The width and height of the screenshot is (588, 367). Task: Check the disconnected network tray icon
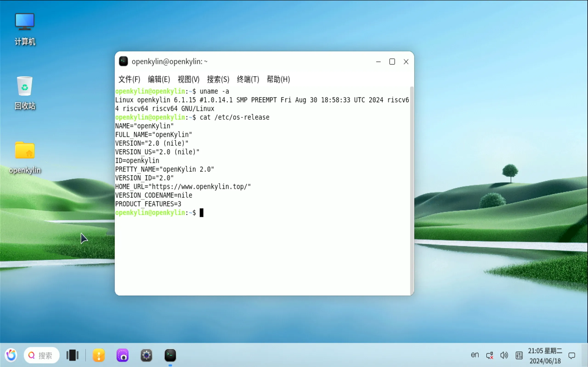(490, 355)
